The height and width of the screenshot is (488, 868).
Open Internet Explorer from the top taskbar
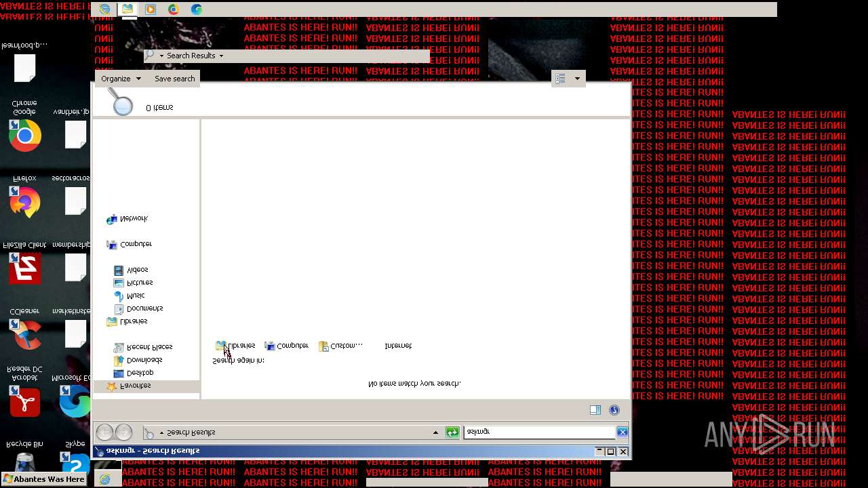pos(104,9)
